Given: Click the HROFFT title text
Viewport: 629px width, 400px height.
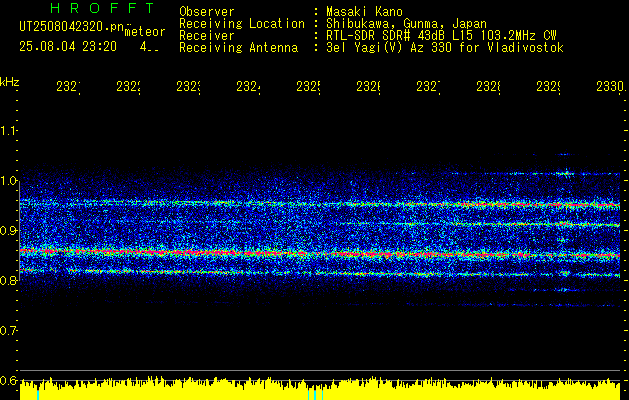Looking at the screenshot, I should pyautogui.click(x=103, y=8).
